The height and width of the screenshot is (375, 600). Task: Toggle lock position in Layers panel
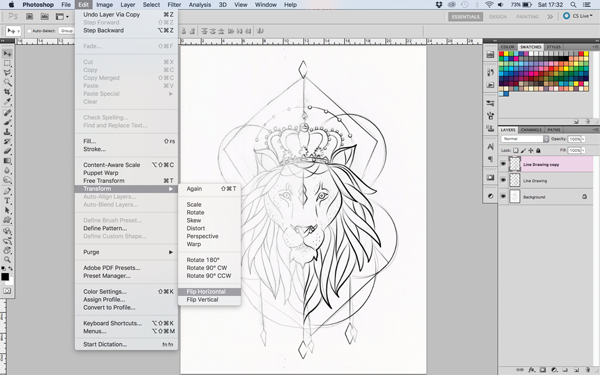[531, 151]
